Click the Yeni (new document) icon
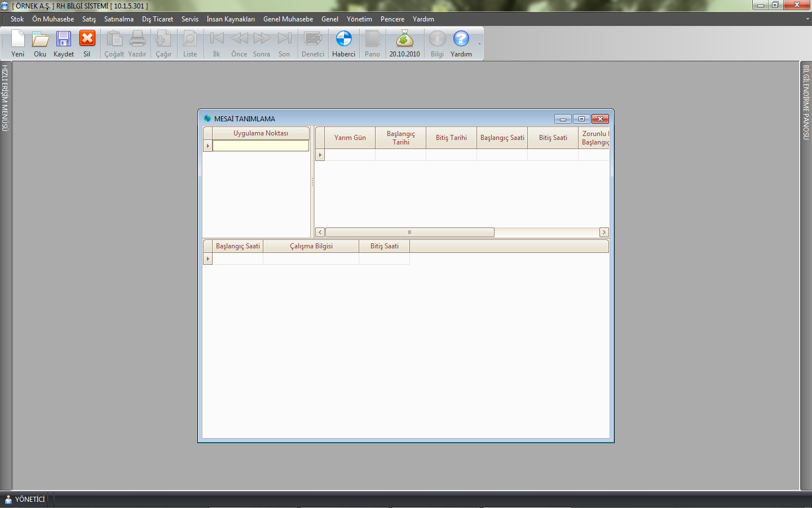 pyautogui.click(x=18, y=40)
